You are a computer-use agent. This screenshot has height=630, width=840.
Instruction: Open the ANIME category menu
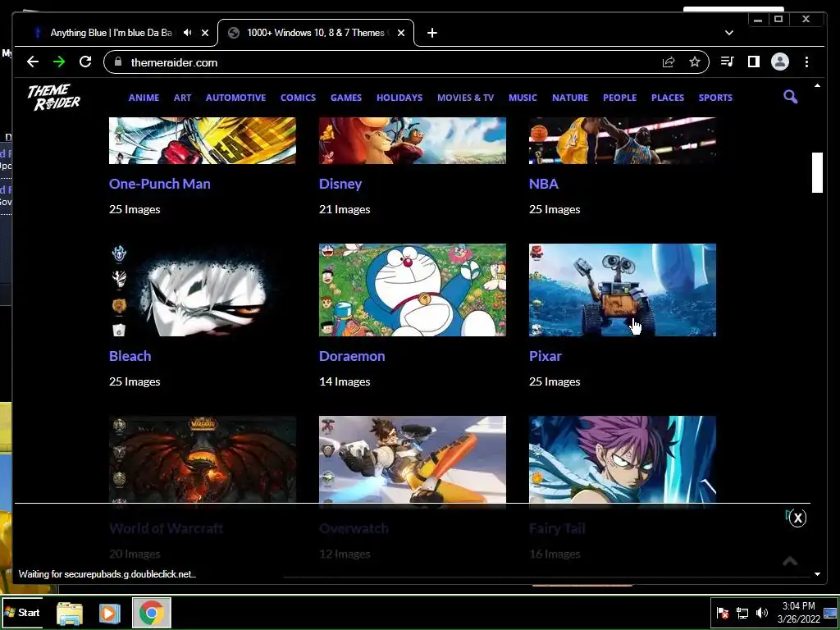(144, 98)
